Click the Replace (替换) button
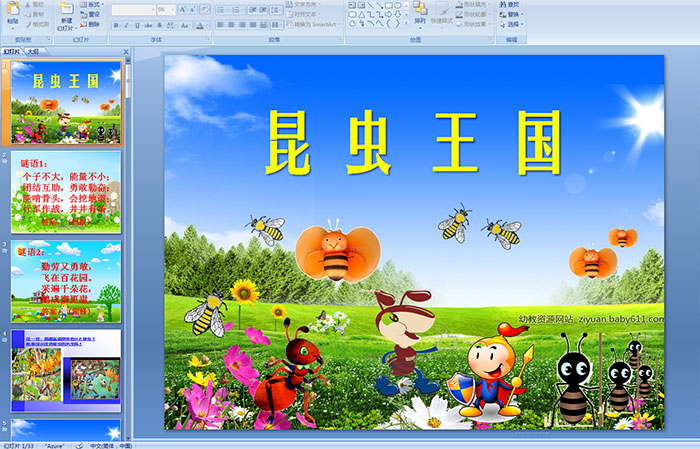 tap(512, 14)
